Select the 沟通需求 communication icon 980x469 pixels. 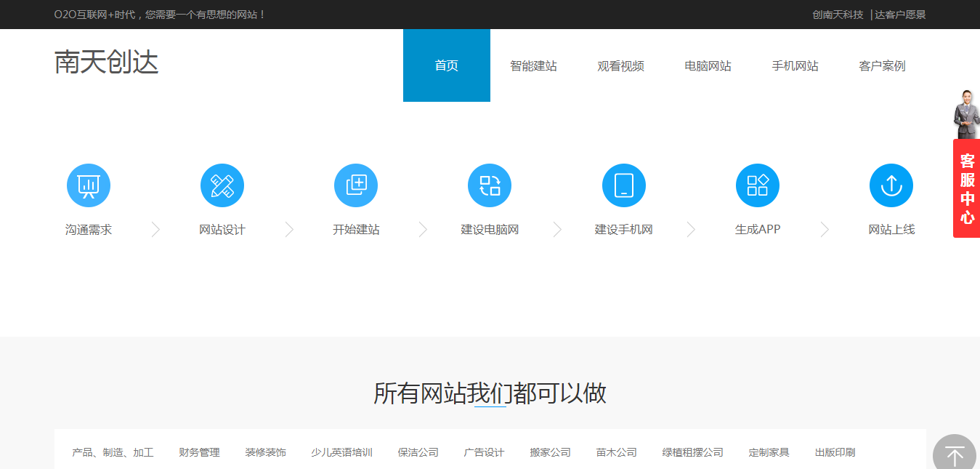click(x=88, y=185)
